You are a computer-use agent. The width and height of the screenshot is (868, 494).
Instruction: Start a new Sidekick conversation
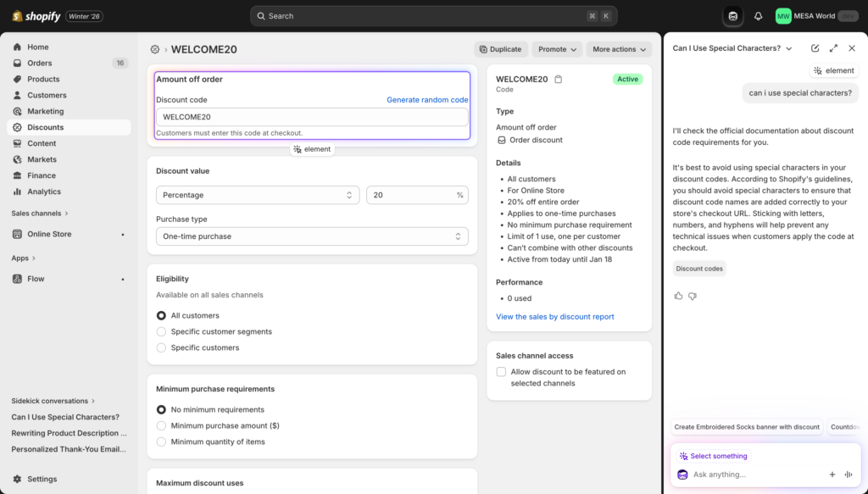[x=815, y=48]
